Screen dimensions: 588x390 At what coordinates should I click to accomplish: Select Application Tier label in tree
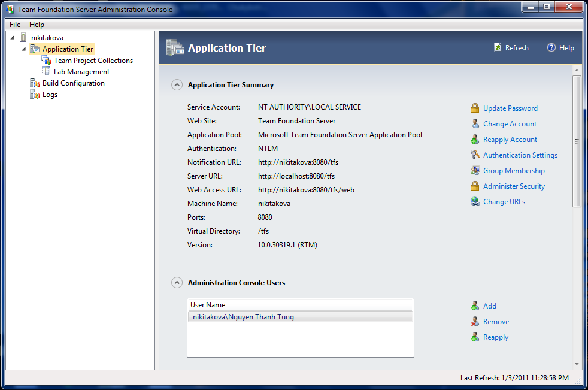pos(68,49)
